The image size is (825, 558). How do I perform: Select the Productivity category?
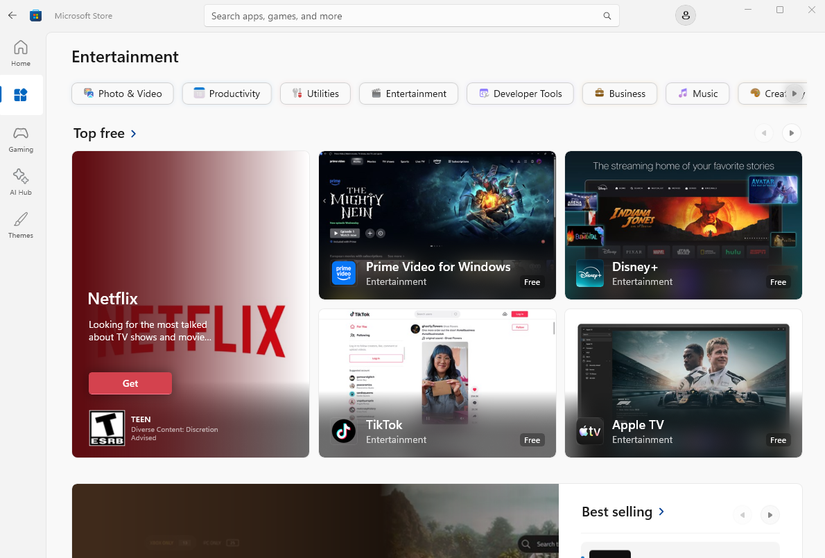227,94
